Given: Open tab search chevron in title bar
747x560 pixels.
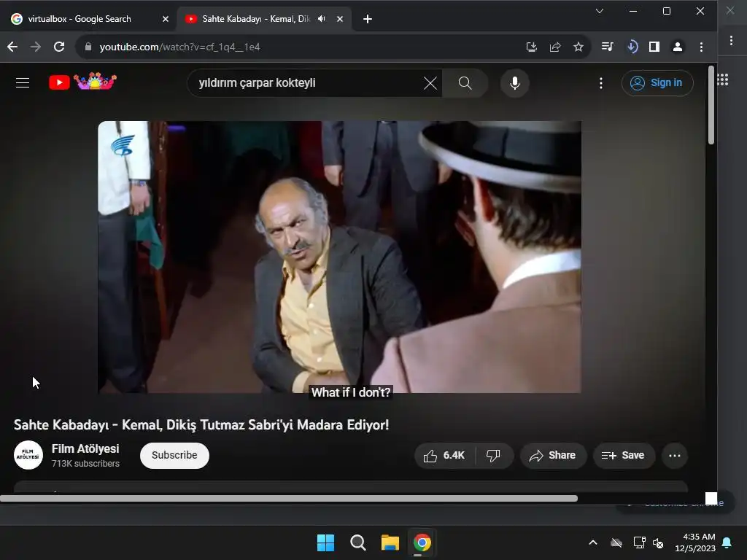Looking at the screenshot, I should [x=600, y=11].
